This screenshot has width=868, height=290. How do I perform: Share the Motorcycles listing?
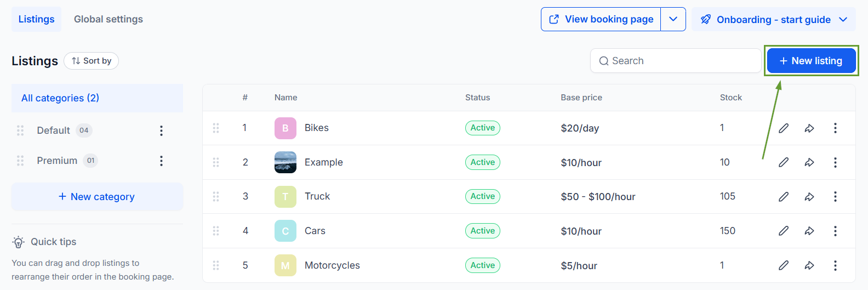[809, 265]
